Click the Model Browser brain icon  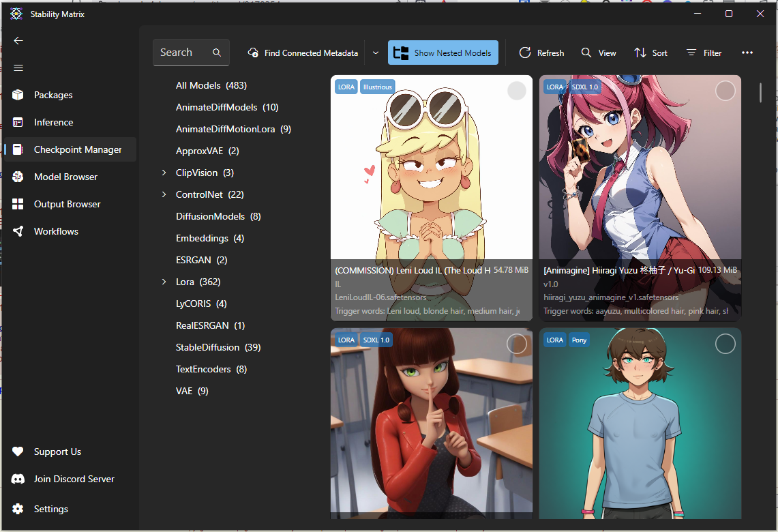pos(18,177)
